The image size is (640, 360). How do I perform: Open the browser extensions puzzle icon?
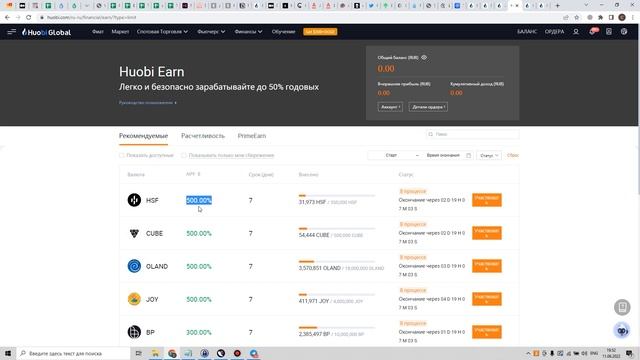pos(600,18)
